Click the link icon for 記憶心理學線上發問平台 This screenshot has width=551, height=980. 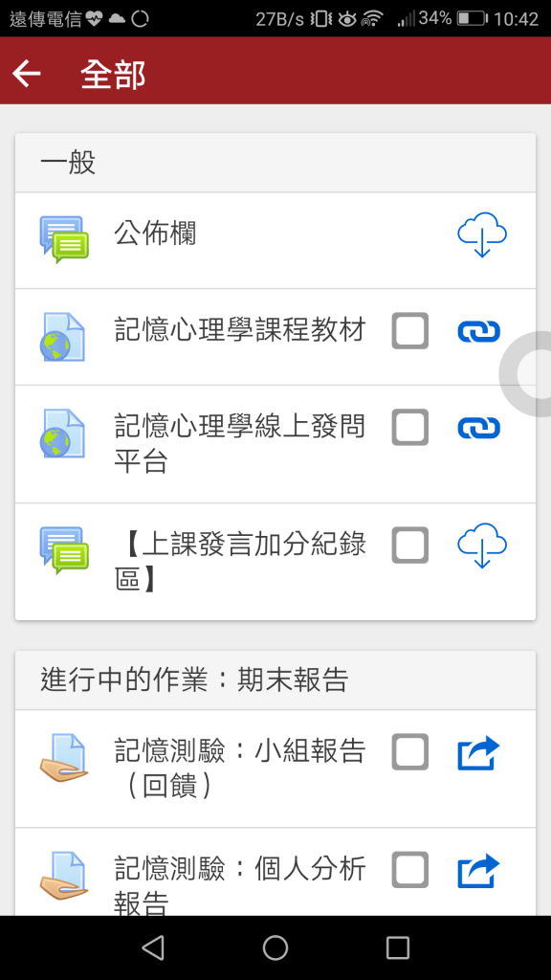(479, 428)
